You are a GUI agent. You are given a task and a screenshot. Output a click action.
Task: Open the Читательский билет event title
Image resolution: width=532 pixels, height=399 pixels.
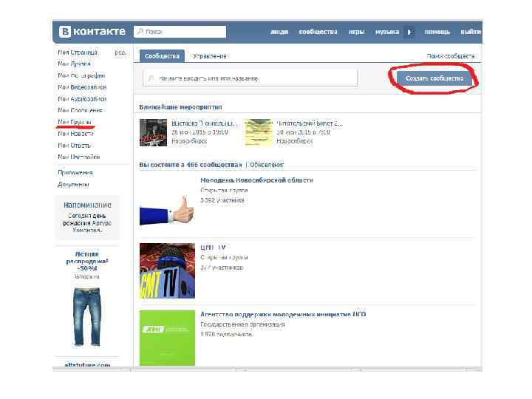[310, 123]
